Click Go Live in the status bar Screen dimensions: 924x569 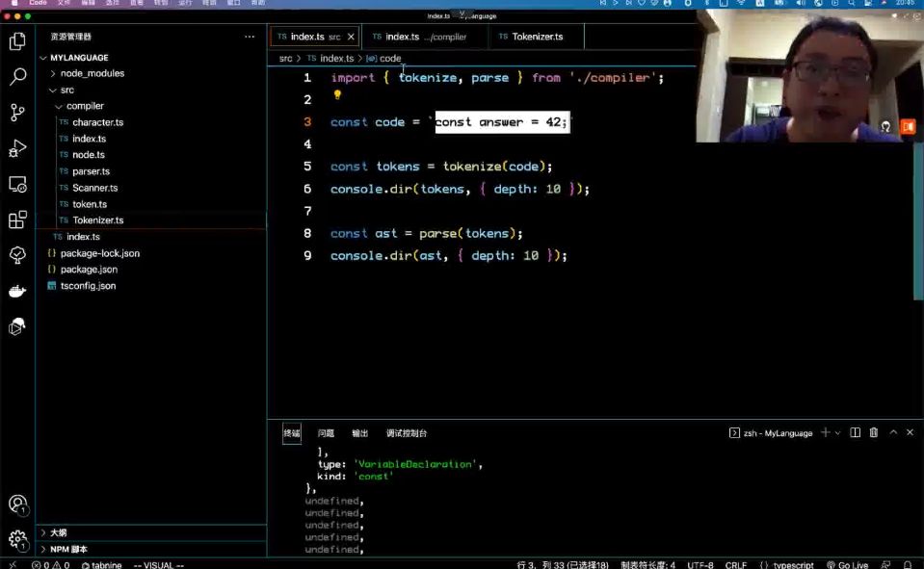coord(847,565)
